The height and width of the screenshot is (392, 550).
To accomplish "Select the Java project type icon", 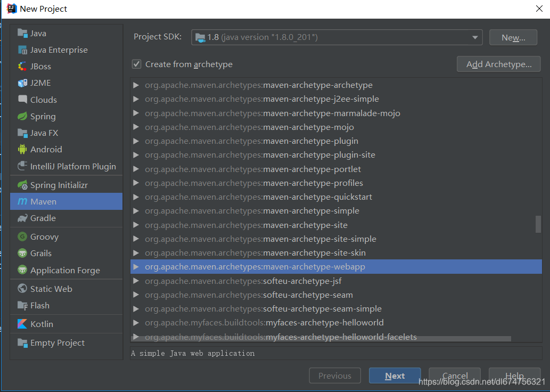I will coord(22,34).
